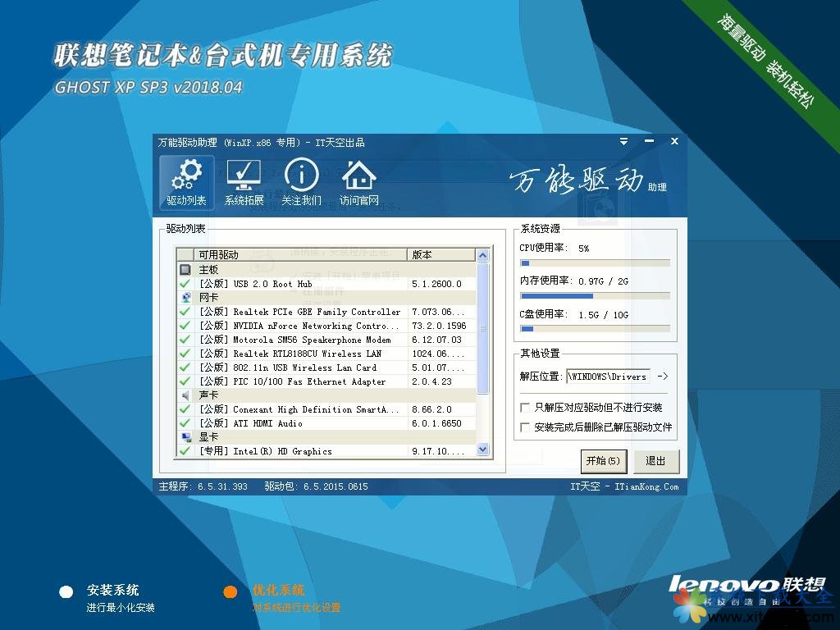The width and height of the screenshot is (840, 630).
Task: Click the arrow next to 解压位置 path
Action: tap(660, 377)
